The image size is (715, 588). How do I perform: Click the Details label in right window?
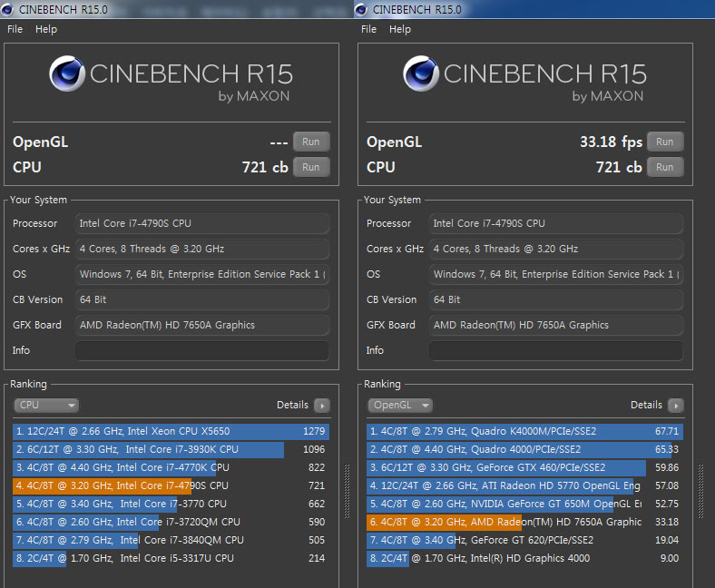[x=646, y=405]
